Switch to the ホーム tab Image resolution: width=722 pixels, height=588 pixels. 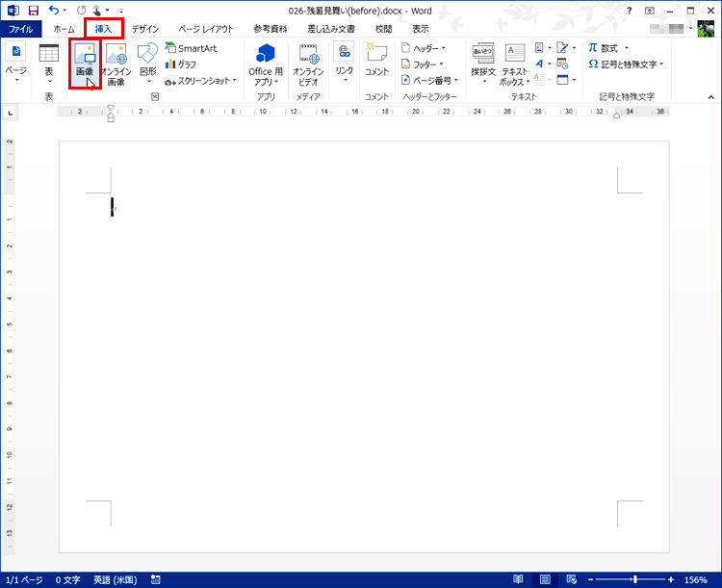tap(64, 29)
